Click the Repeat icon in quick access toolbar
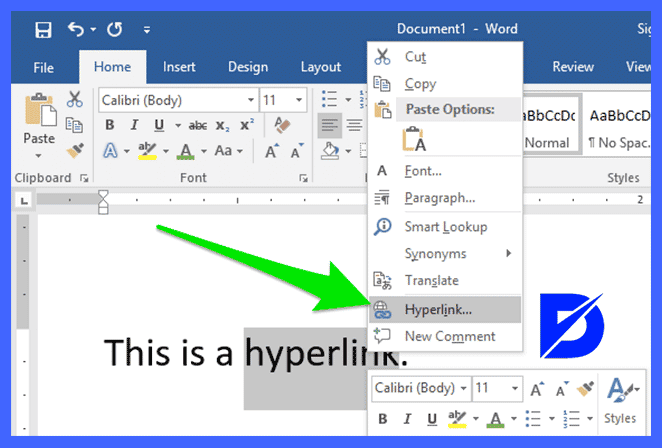Screen dimensions: 662x448 pyautogui.click(x=114, y=30)
